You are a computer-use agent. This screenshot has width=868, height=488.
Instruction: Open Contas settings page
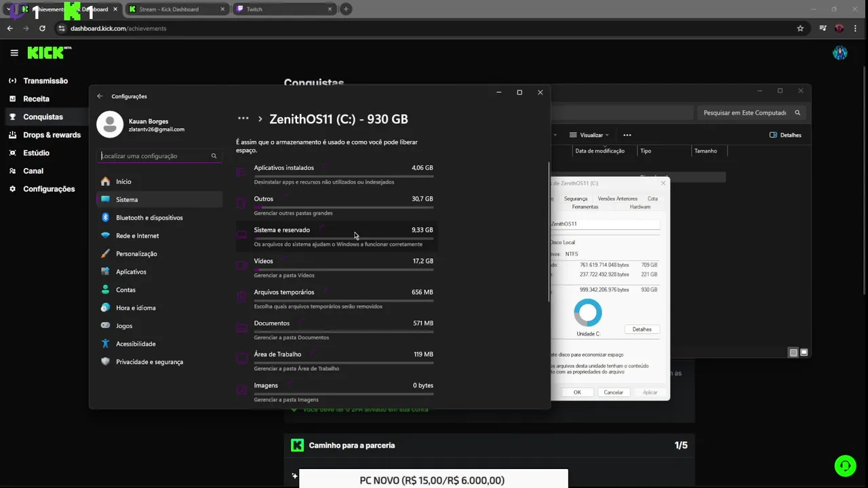pos(159,289)
